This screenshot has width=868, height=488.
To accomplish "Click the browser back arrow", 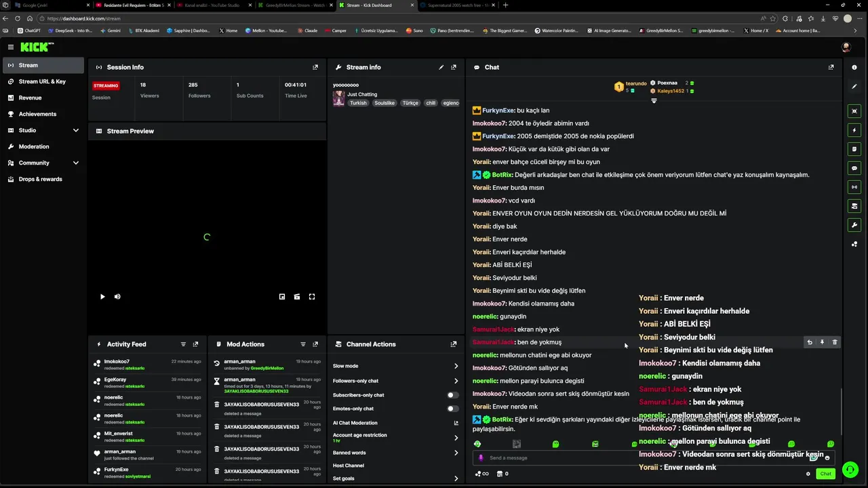I will click(6, 18).
